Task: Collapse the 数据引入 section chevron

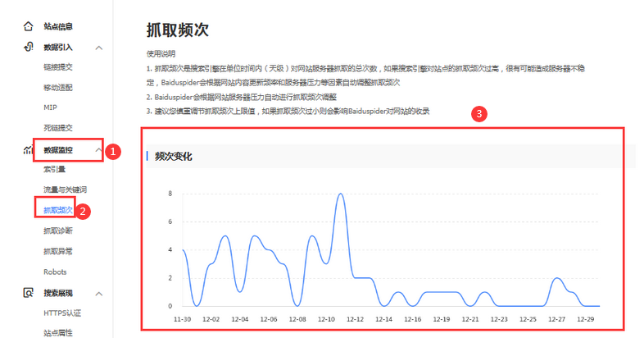Action: pyautogui.click(x=99, y=48)
